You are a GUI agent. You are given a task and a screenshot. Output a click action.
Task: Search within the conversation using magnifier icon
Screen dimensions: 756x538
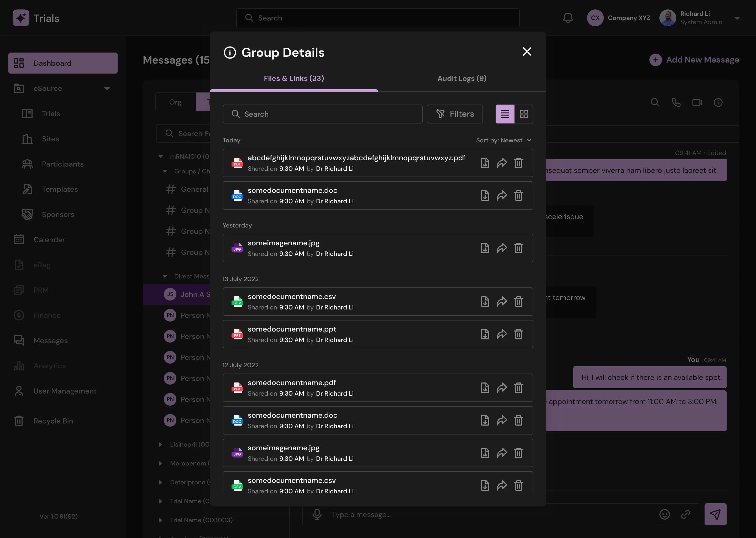pos(655,103)
